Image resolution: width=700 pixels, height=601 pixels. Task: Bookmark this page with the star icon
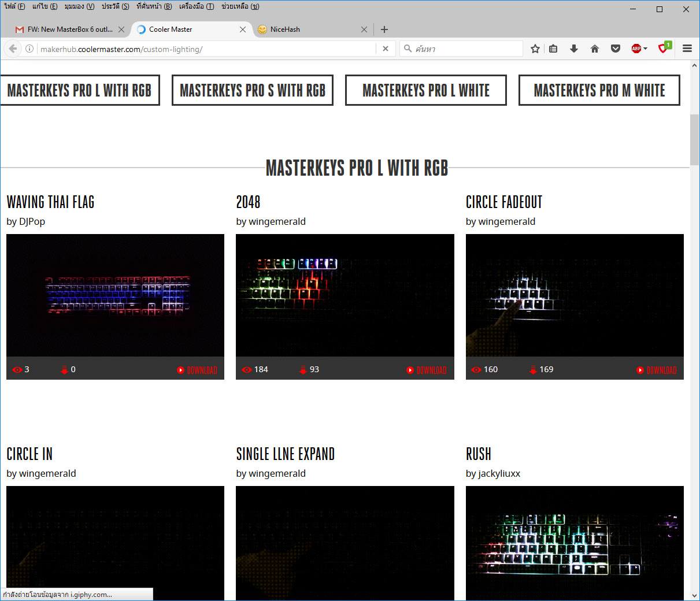pos(535,49)
